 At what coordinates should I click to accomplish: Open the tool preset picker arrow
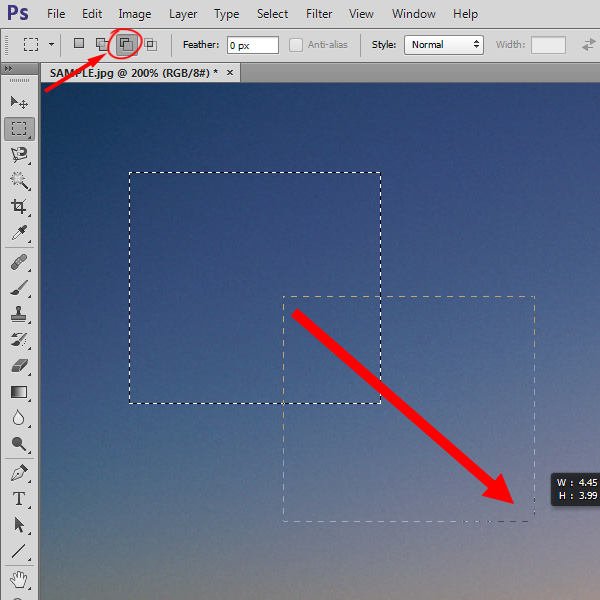click(51, 44)
